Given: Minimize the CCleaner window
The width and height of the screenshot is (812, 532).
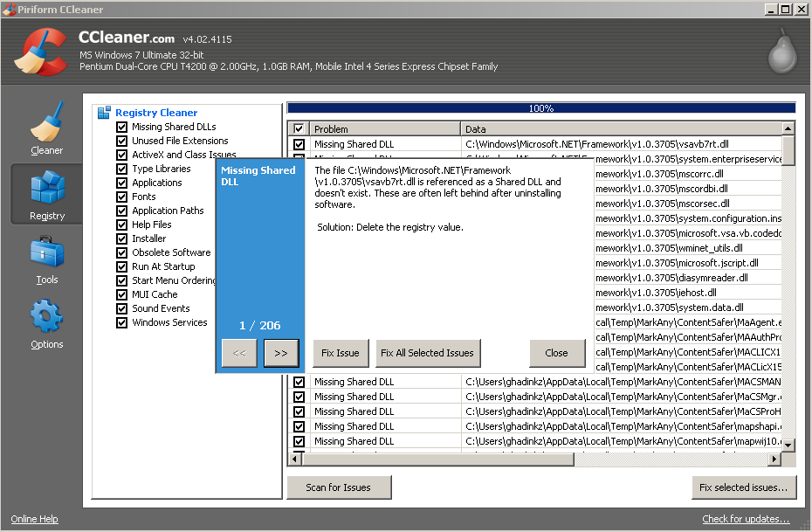Looking at the screenshot, I should [x=771, y=9].
